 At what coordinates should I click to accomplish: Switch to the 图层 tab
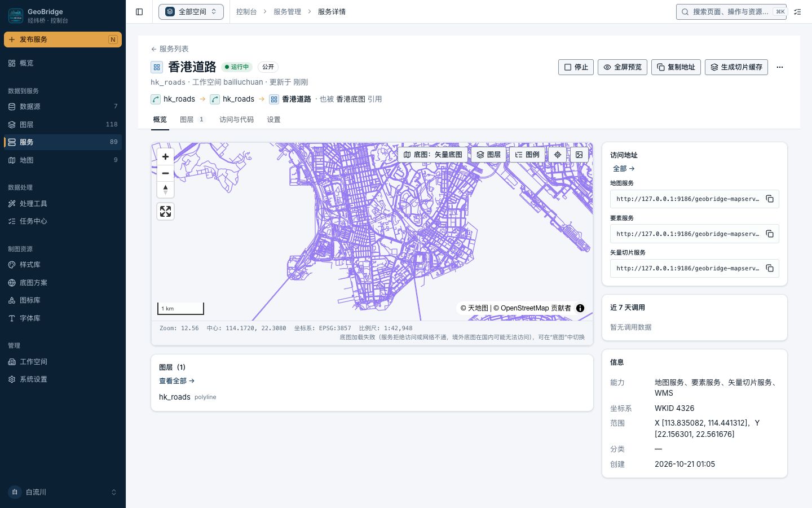(192, 120)
